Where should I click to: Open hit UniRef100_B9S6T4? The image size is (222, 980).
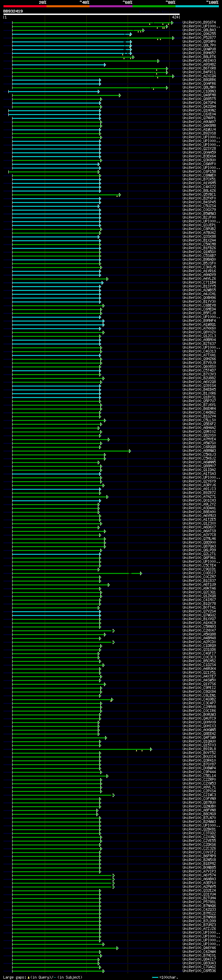click(199, 23)
